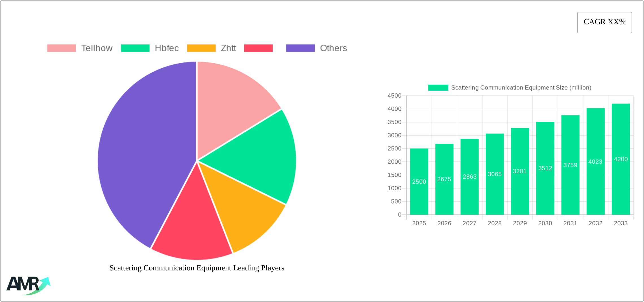Click the 2026 bar labeled 2675
644x302 pixels.
tap(444, 179)
